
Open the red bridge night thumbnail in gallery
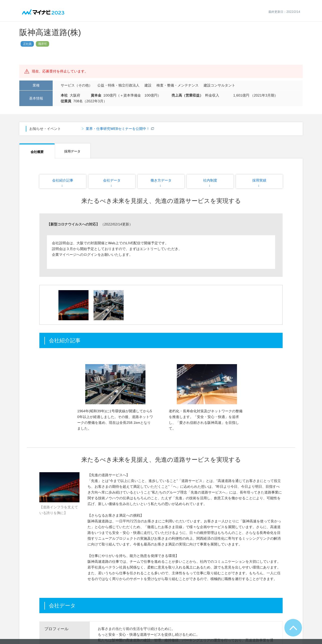point(73,305)
